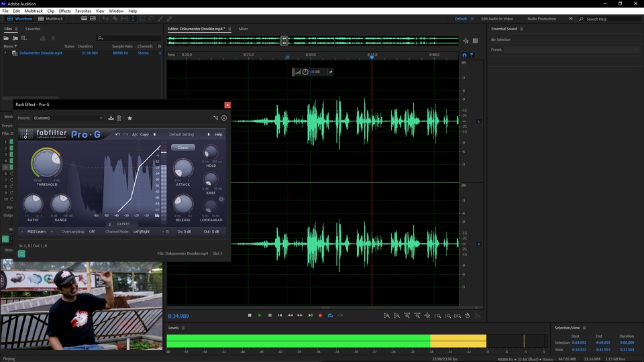Viewport: 644px width, 362px height.
Task: Toggle Pro-G effect power state button
Action: pyautogui.click(x=21, y=253)
